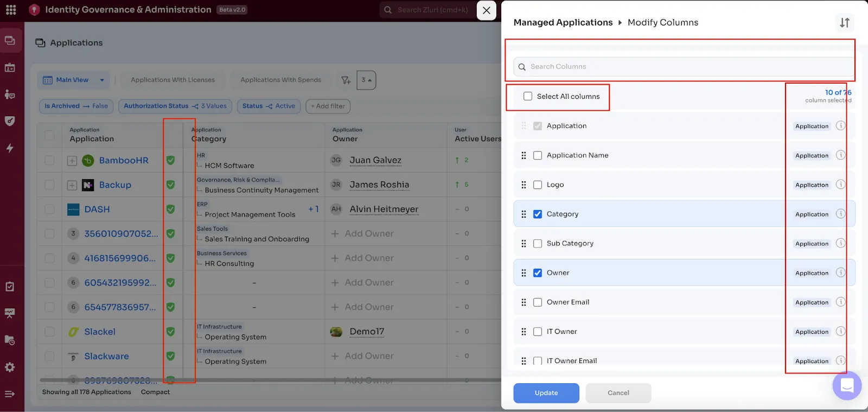Click the lightning bolt sidebar icon
The image size is (868, 412).
[10, 148]
